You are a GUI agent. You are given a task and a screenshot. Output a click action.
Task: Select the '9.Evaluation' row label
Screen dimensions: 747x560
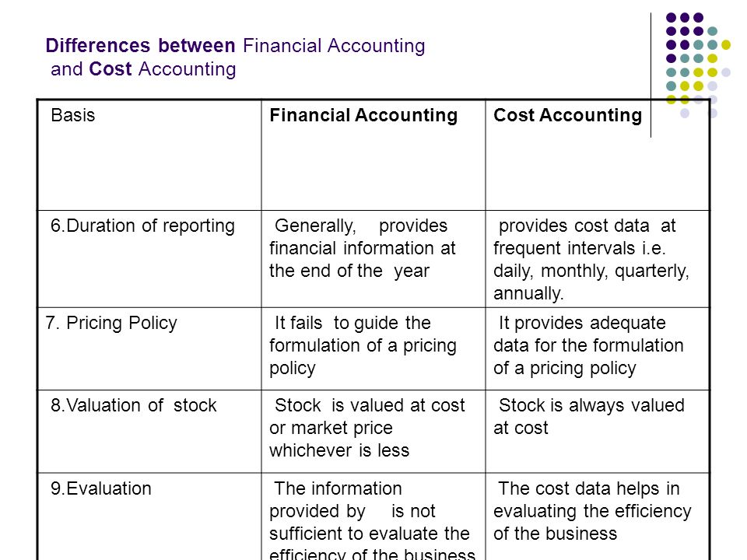(149, 516)
